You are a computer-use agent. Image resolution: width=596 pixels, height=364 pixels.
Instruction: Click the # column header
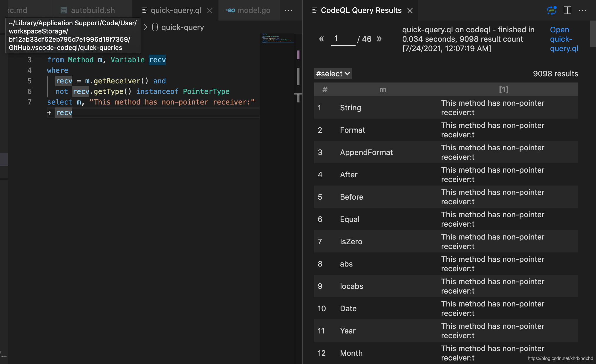(325, 90)
